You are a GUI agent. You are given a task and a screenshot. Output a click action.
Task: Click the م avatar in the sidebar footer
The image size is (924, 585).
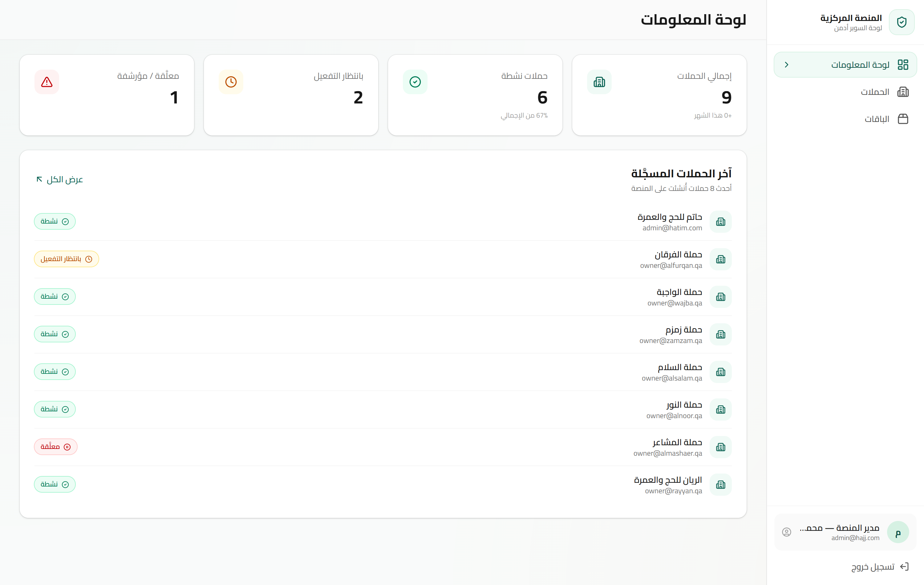click(898, 532)
